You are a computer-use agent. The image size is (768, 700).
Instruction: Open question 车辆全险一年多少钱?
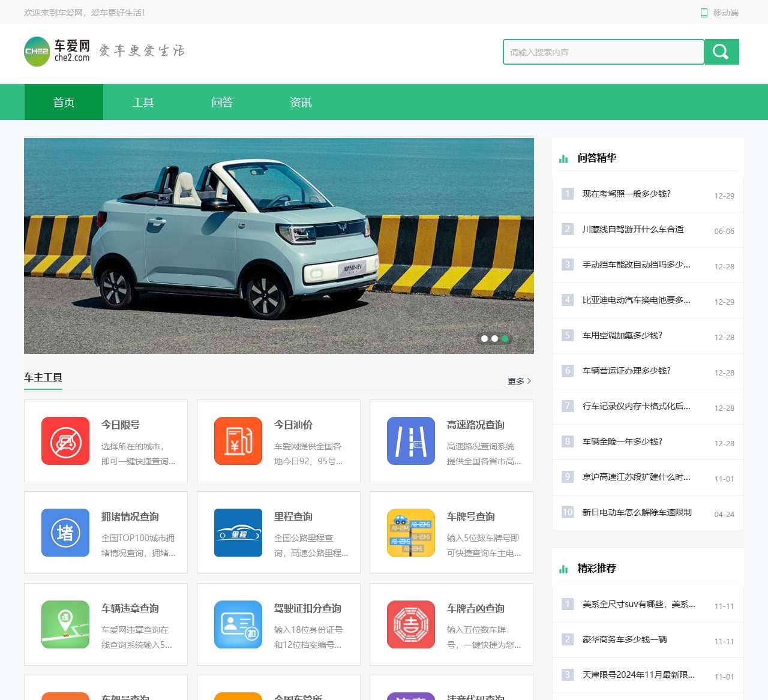622,441
